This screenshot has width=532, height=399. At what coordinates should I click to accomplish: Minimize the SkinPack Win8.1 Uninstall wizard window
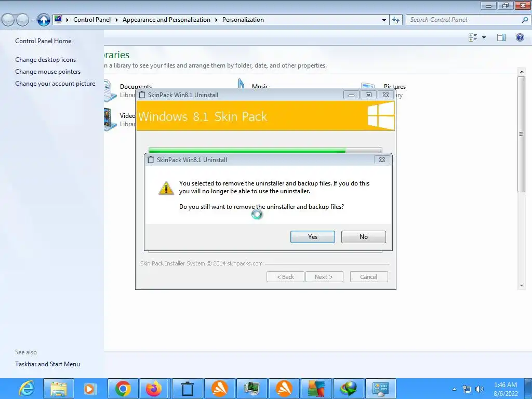(351, 95)
